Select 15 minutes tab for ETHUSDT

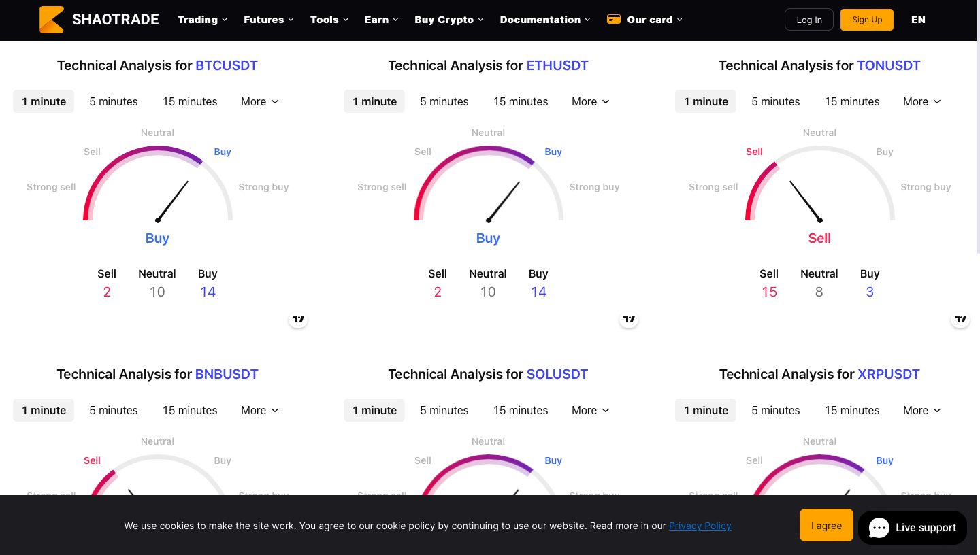pyautogui.click(x=521, y=101)
